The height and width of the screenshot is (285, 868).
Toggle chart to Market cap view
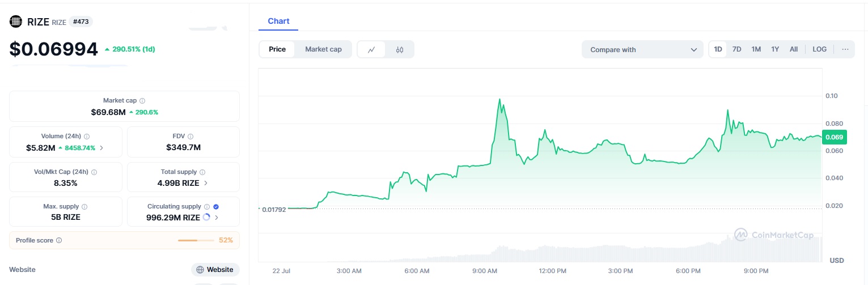(x=323, y=49)
